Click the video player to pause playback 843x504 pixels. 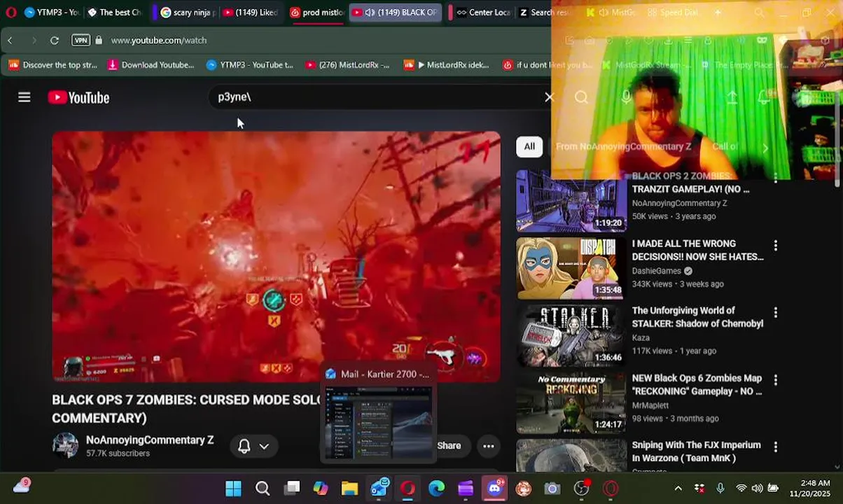[276, 257]
